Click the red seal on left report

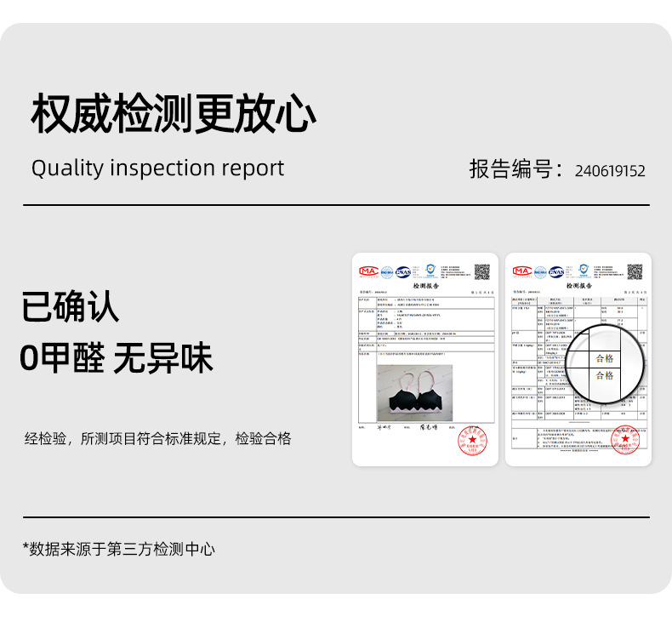(472, 440)
